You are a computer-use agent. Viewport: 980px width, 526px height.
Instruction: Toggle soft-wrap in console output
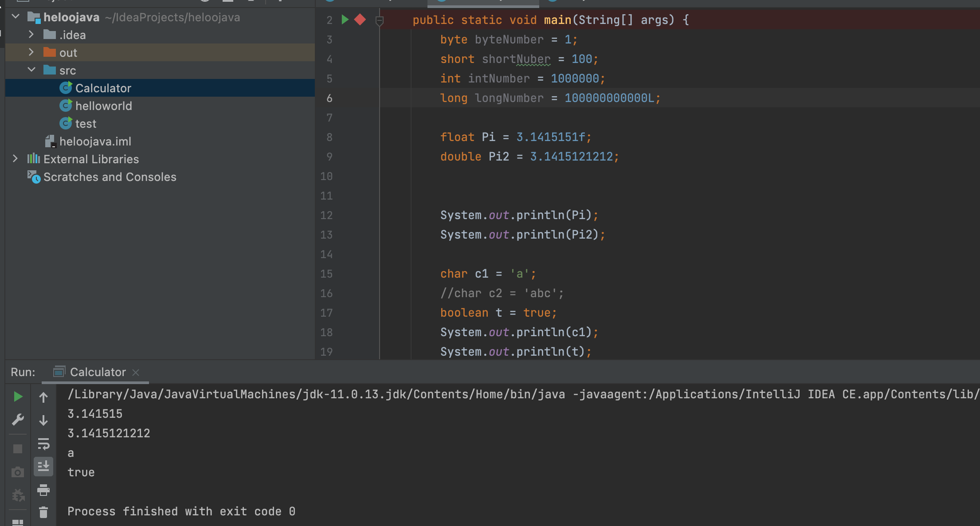(43, 444)
